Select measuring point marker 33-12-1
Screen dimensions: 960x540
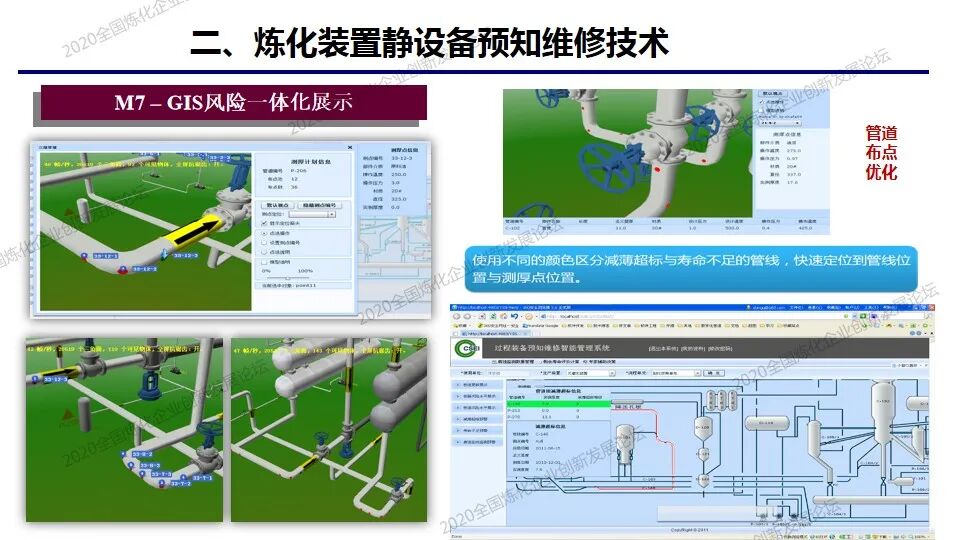(84, 257)
